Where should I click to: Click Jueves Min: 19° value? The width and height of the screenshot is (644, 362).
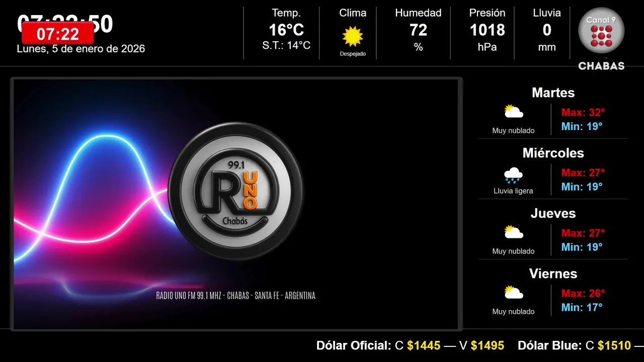coord(582,247)
